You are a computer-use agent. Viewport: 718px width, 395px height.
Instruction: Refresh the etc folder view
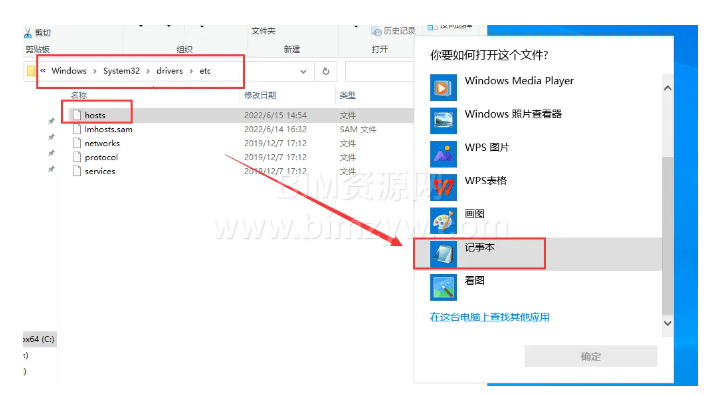click(326, 71)
